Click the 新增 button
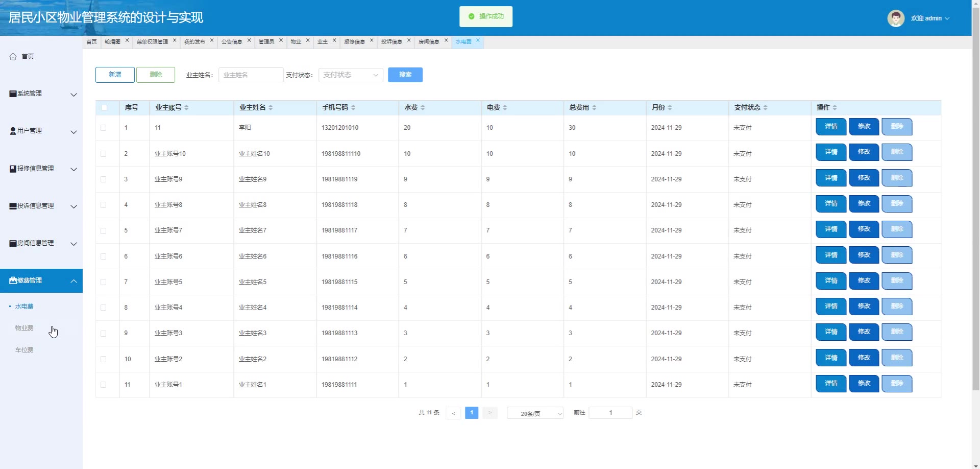The height and width of the screenshot is (469, 980). coord(115,75)
